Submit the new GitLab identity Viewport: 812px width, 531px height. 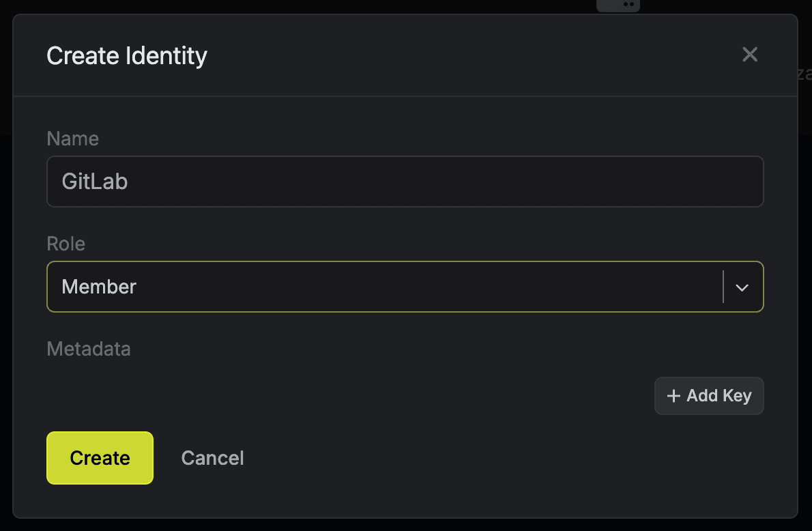(100, 458)
